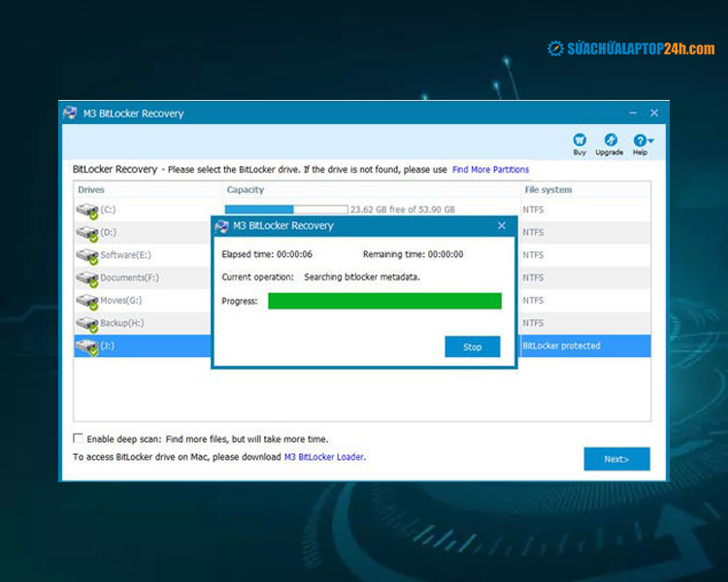
Task: Minimize the main M3 BitLocker Recovery window
Action: tap(633, 113)
